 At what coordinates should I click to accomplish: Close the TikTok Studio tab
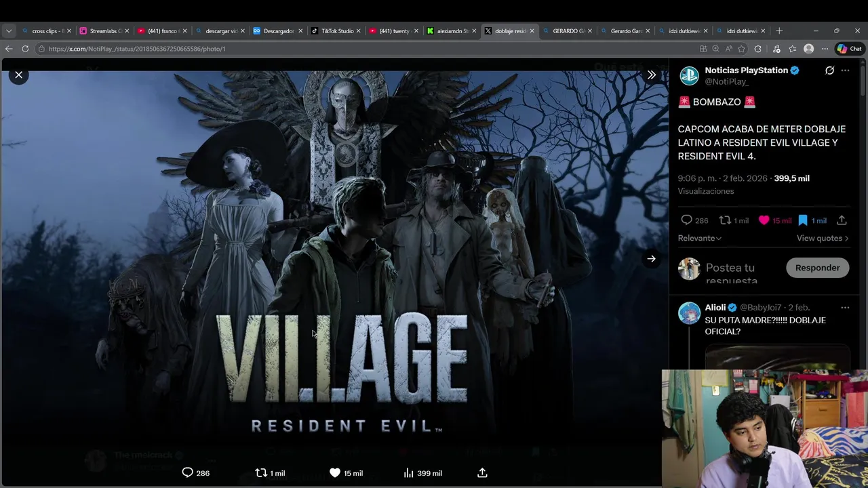[358, 30]
